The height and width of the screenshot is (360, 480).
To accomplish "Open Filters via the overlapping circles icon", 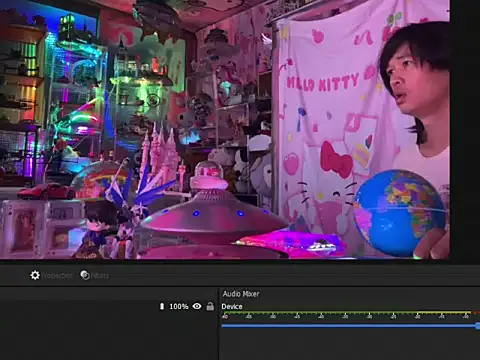I will [85, 275].
